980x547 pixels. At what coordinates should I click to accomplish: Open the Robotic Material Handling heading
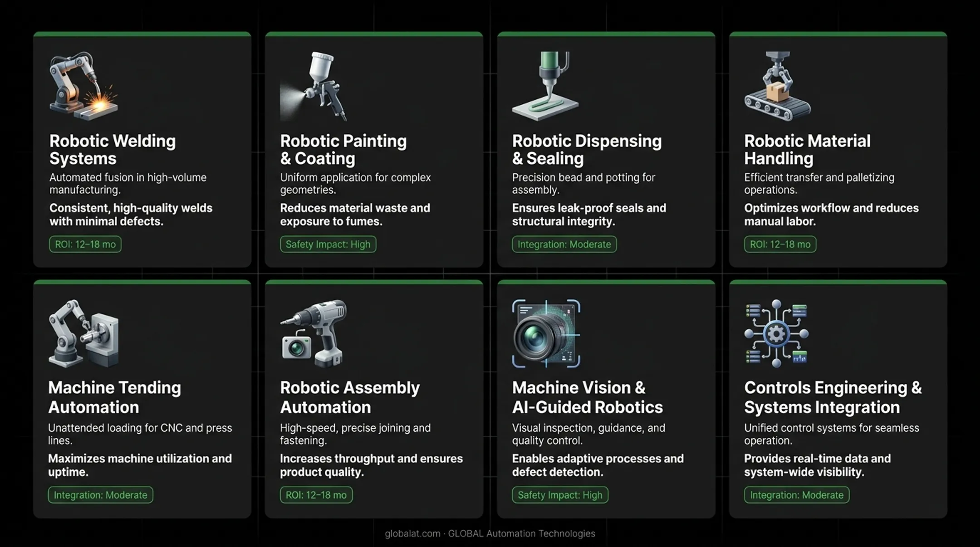(x=807, y=150)
